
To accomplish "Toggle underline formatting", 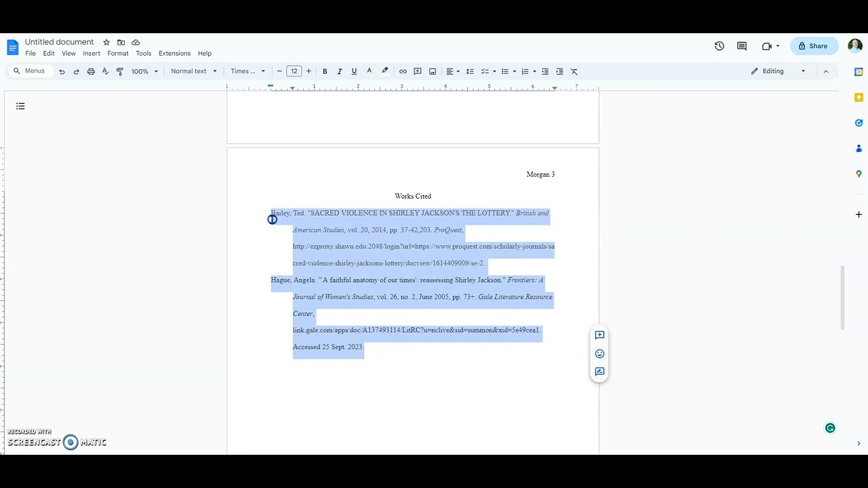I will coord(354,71).
